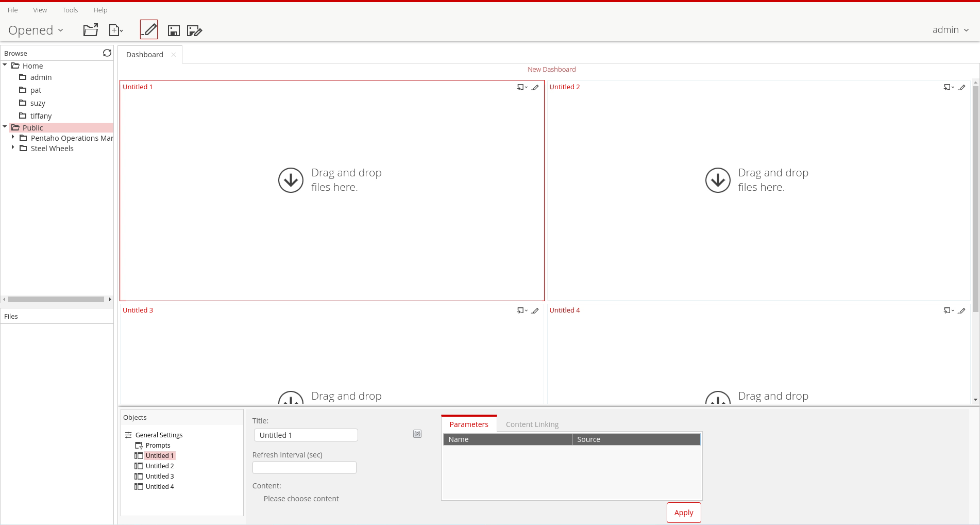Click the Save As toolbar icon

[194, 31]
